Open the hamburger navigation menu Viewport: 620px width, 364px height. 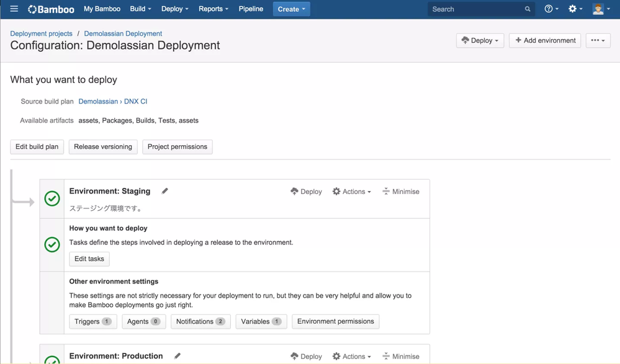tap(14, 9)
